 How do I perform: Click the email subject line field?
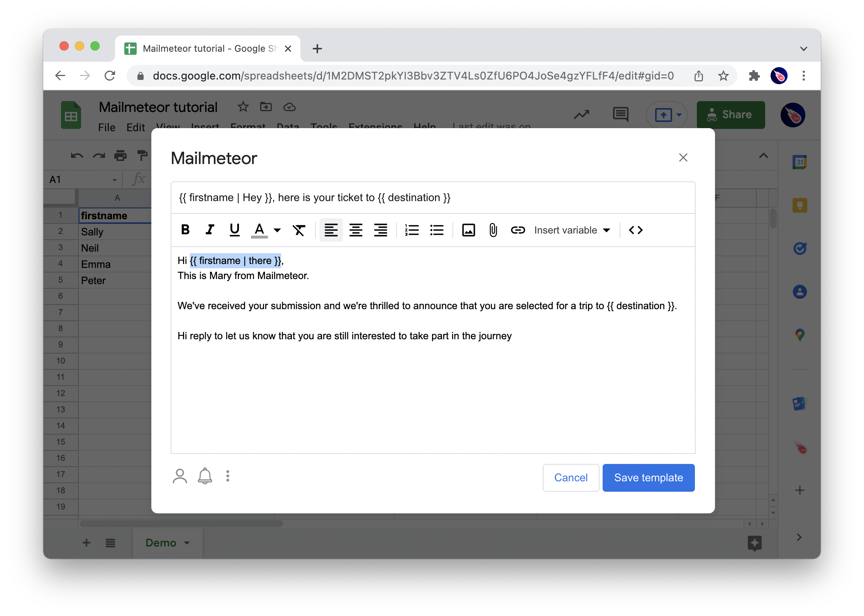(432, 198)
